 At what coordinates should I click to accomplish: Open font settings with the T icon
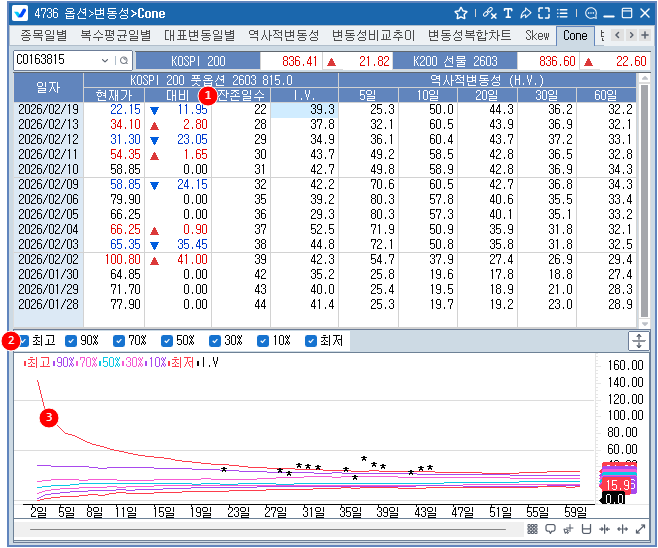508,13
